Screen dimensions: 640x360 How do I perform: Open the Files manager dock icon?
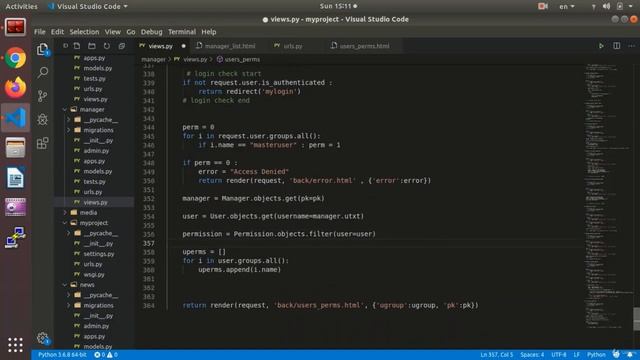coord(16,147)
